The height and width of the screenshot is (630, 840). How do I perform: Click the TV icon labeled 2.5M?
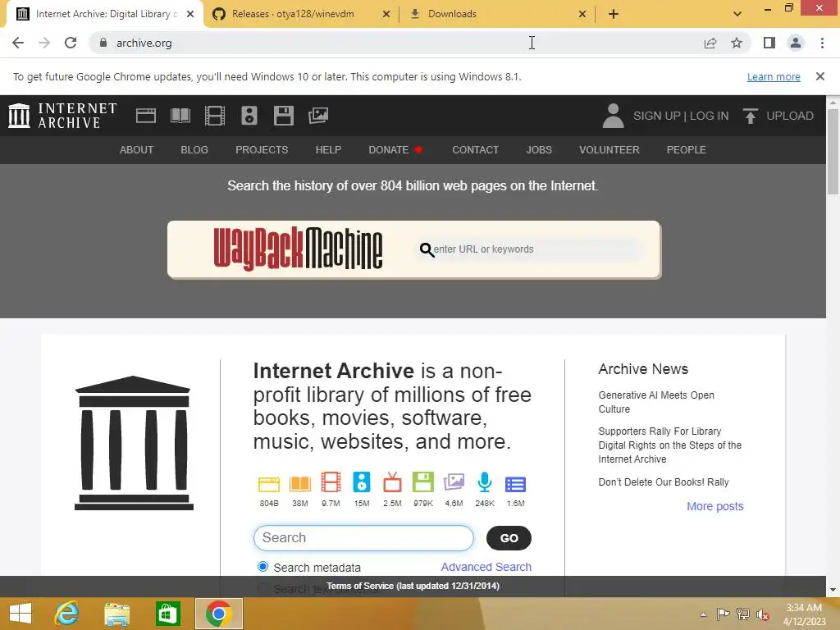(392, 482)
